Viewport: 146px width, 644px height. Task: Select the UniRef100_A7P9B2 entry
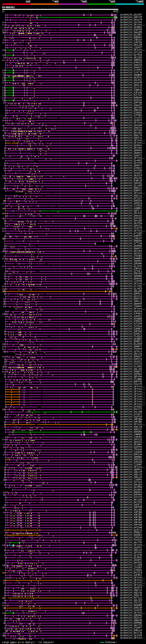131,115
